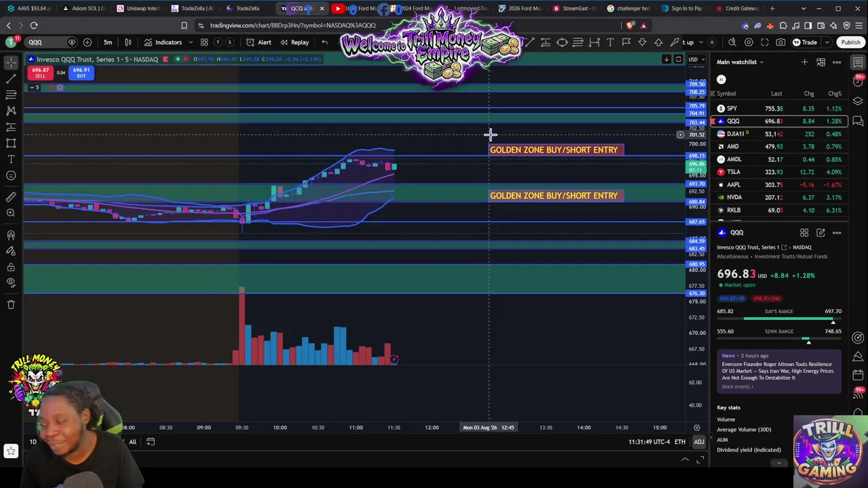Add symbol to compare with plus icon
Viewport: 868px width, 488px height.
[87, 42]
